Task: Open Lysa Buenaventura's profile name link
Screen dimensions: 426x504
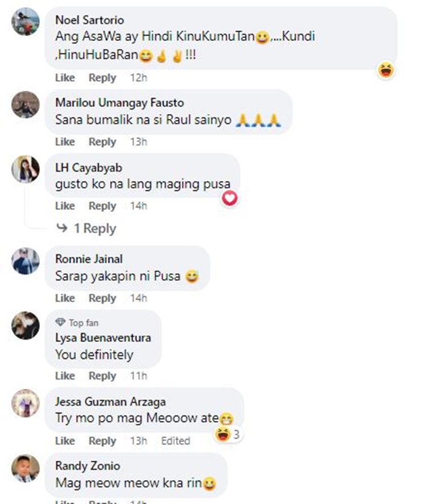Action: [103, 338]
